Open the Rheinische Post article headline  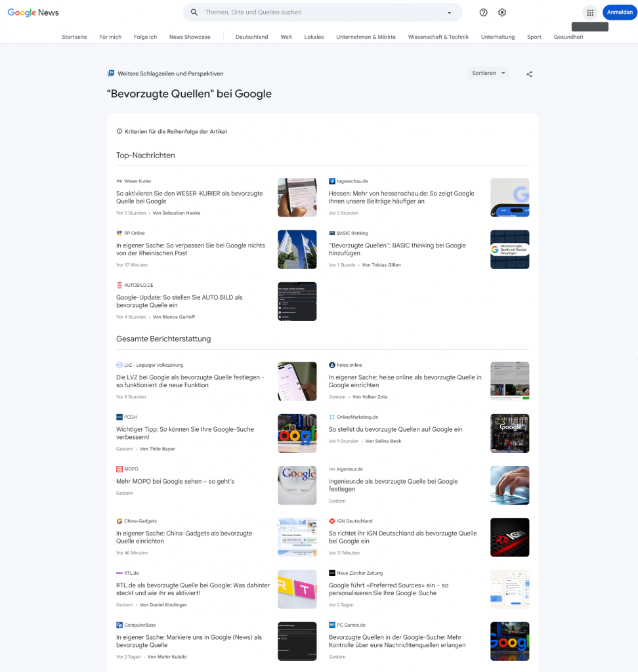coord(190,249)
